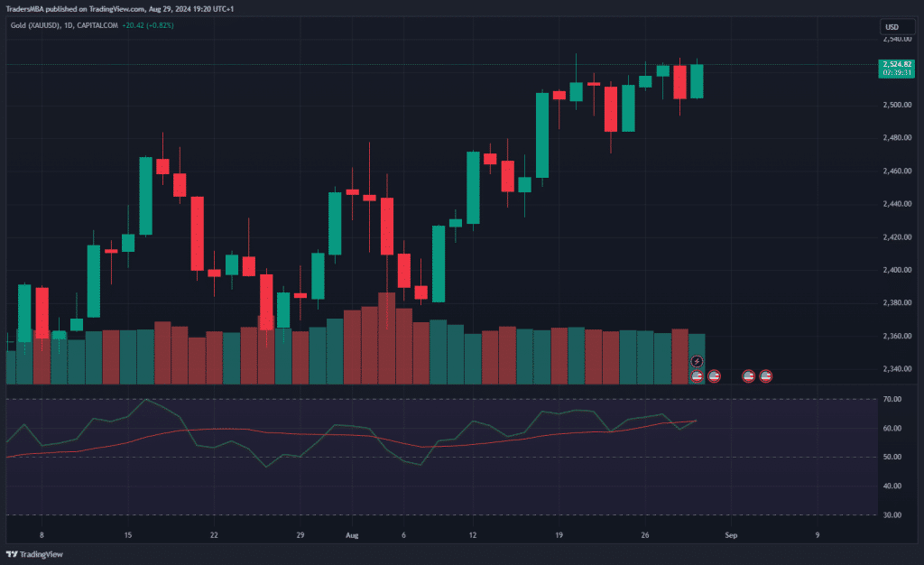Click the current price label 2,524.82
Viewport: 924px width, 565px height.
(894, 64)
